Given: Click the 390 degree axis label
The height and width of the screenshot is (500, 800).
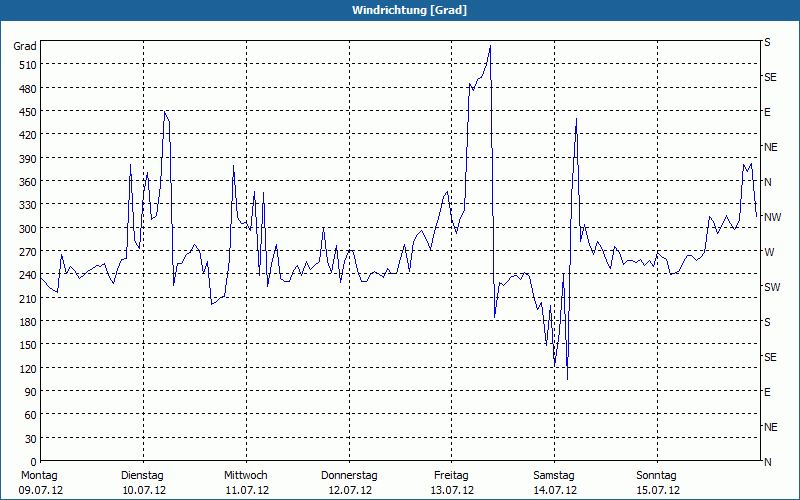Looking at the screenshot, I should tap(28, 159).
